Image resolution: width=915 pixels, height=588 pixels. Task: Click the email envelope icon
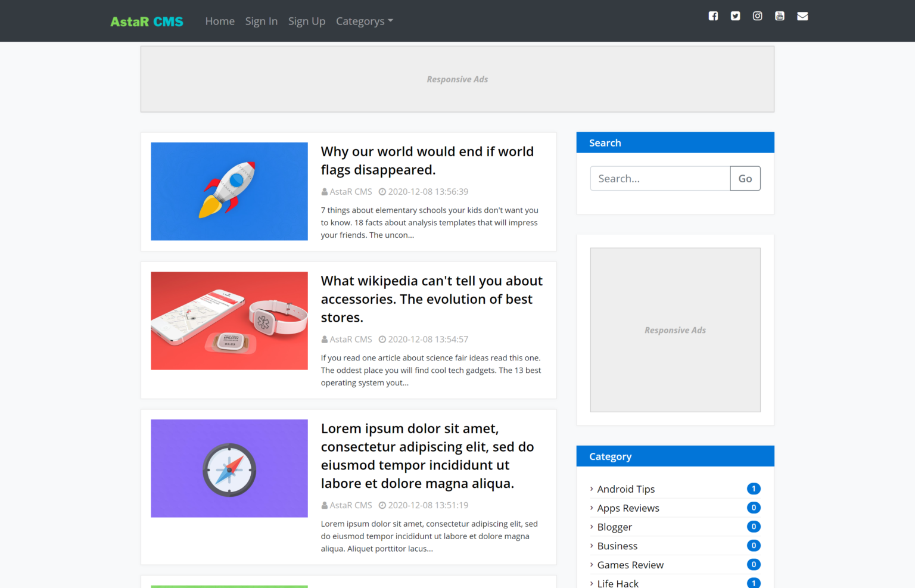click(802, 16)
